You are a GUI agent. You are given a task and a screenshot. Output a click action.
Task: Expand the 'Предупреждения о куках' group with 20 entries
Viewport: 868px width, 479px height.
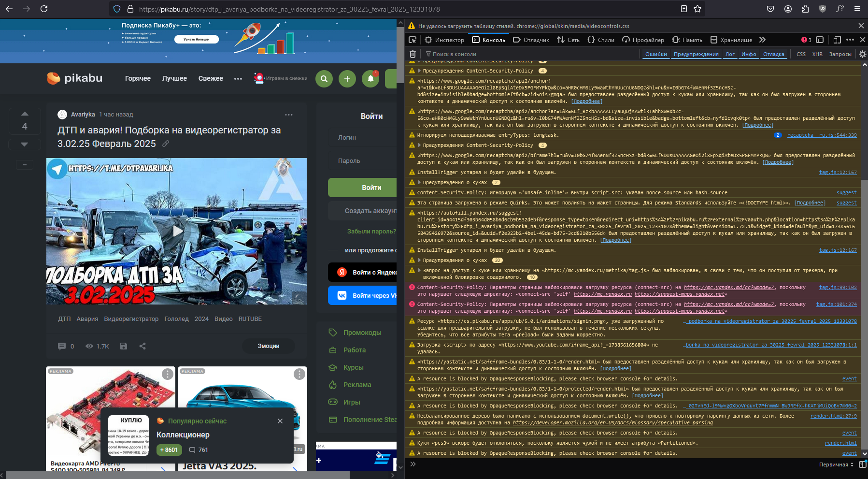coord(419,261)
